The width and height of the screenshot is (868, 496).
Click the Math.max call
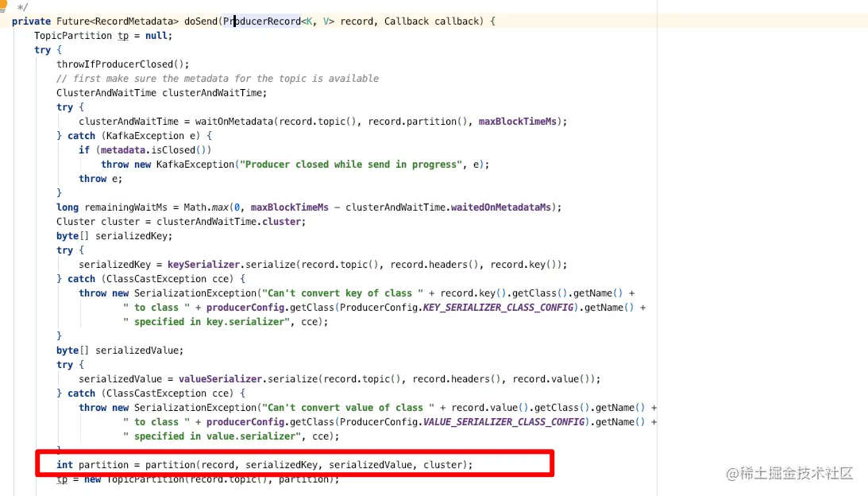(x=206, y=207)
